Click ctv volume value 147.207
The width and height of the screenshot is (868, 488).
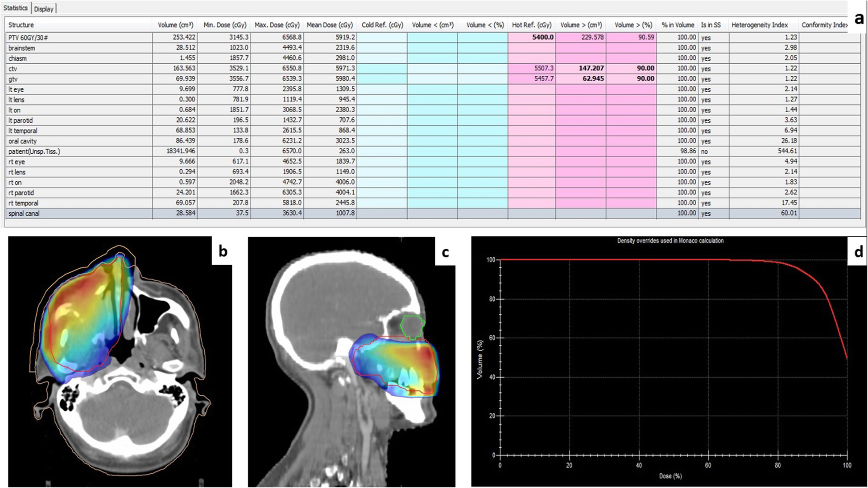pos(591,68)
